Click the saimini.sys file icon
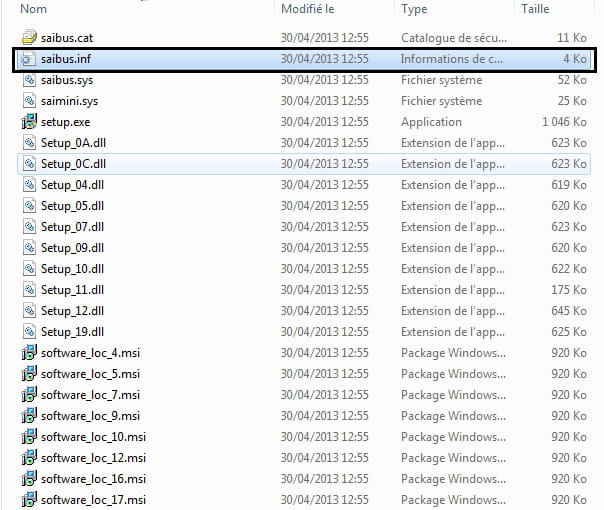Screen dimensions: 604x510 click(29, 101)
